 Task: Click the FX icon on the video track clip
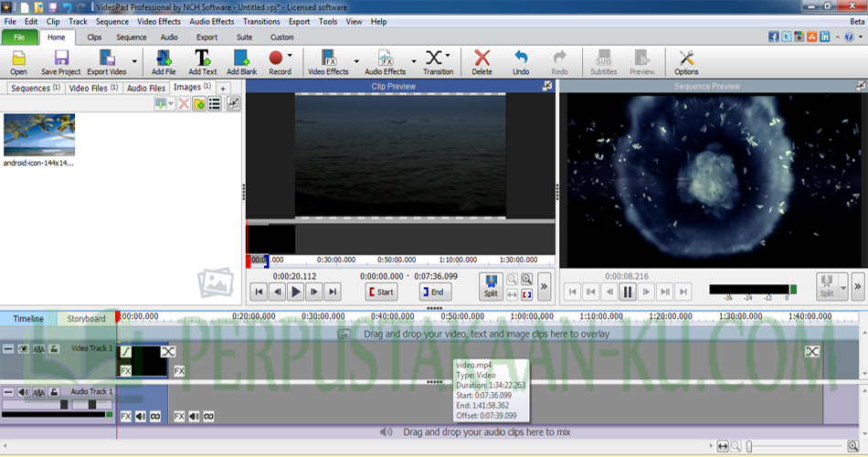pos(126,370)
